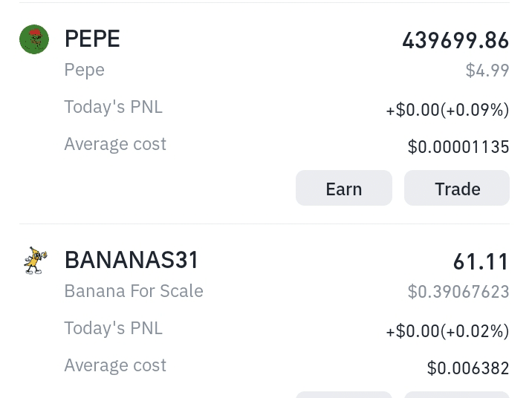Tap the PEPE coin logo icon

[34, 39]
